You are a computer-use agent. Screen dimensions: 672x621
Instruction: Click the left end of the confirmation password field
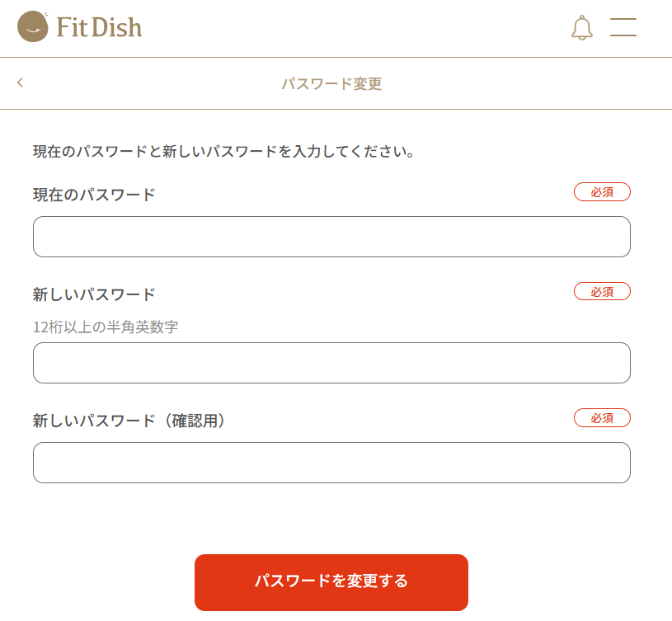pyautogui.click(x=49, y=463)
